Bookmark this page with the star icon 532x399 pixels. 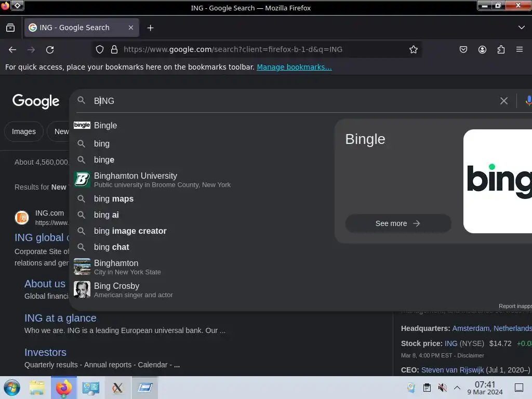[x=413, y=49]
